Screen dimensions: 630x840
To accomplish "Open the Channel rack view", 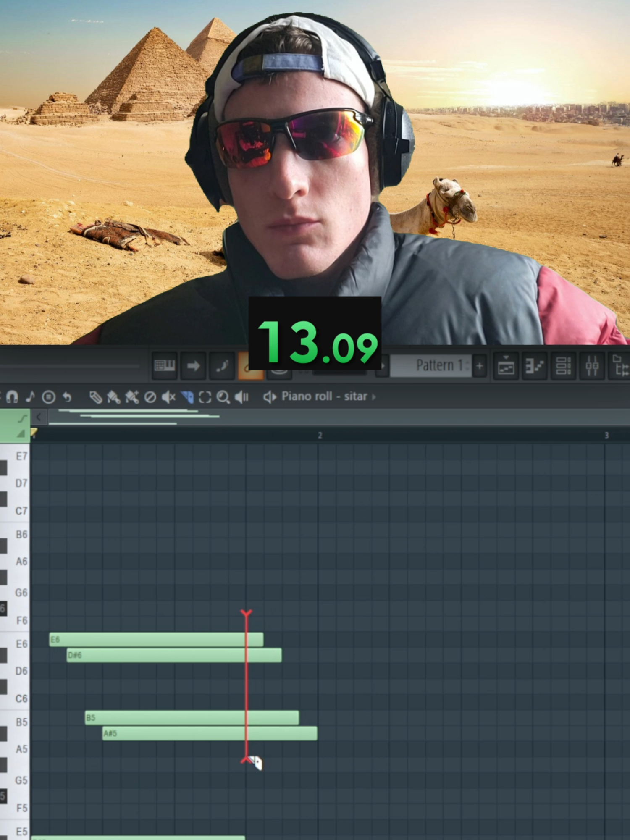I will pyautogui.click(x=563, y=365).
